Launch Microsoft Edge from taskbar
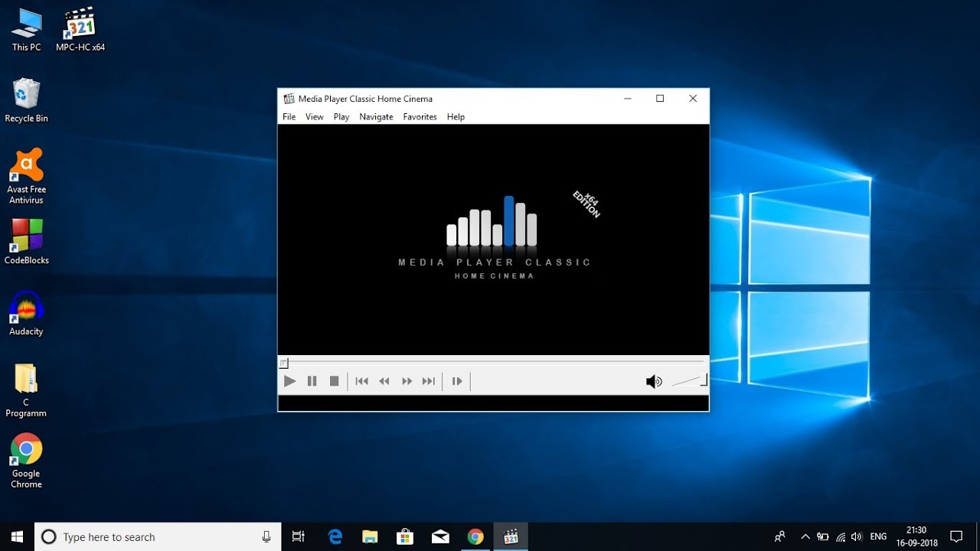The width and height of the screenshot is (980, 551). (335, 536)
